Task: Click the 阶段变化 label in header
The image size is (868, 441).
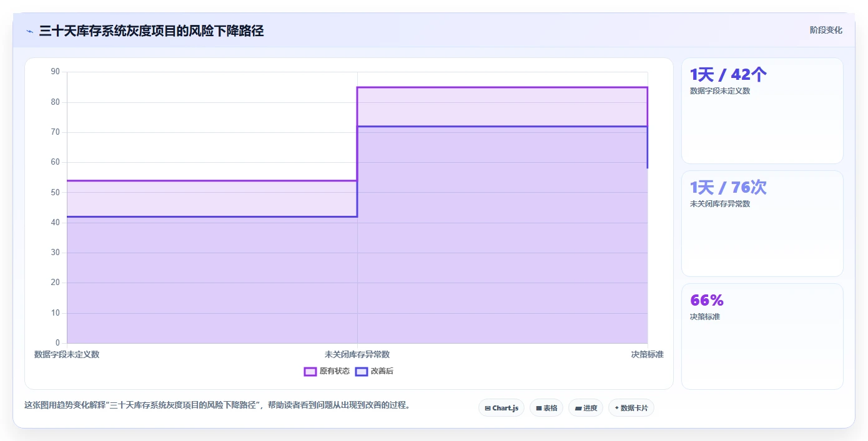Action: point(826,30)
